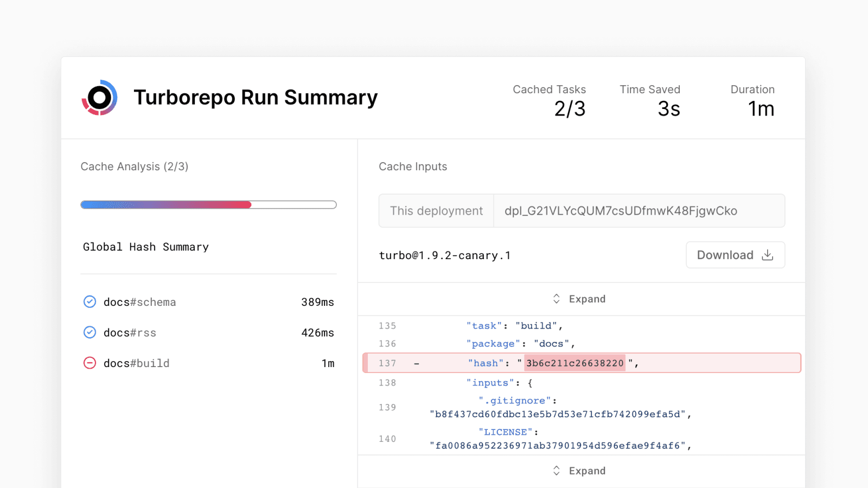Viewport: 868px width, 488px height.
Task: Click the highlighted hash value 3b6c211c26638220
Action: 575,363
